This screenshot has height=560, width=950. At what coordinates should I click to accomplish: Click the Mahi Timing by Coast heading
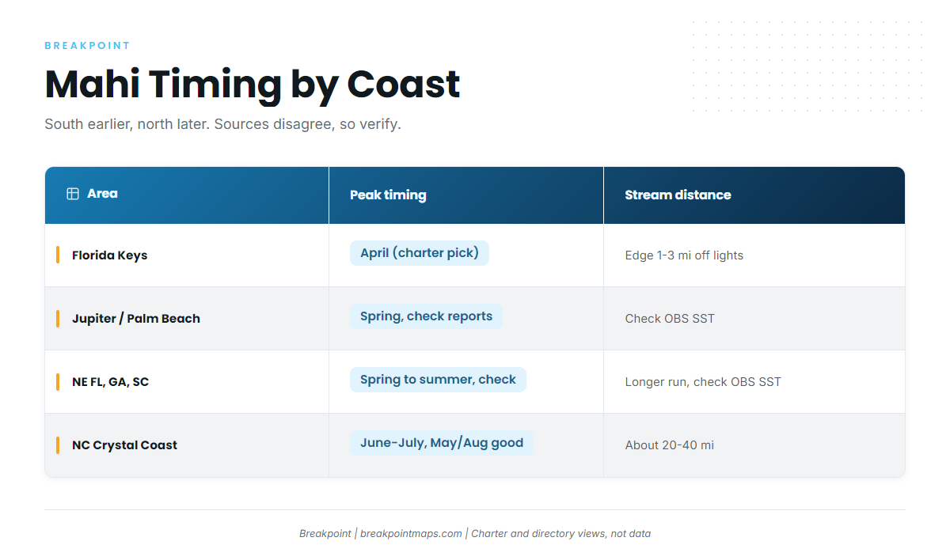(x=253, y=84)
